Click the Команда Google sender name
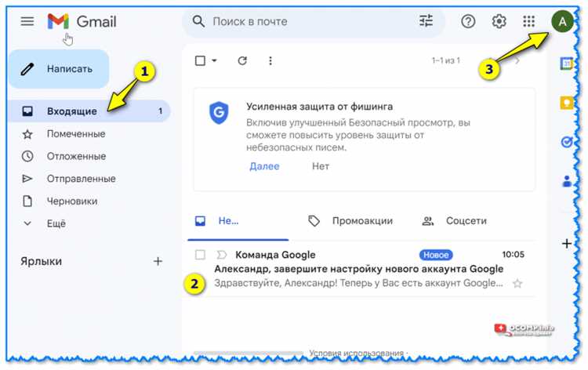The width and height of the screenshot is (588, 370). [x=275, y=255]
